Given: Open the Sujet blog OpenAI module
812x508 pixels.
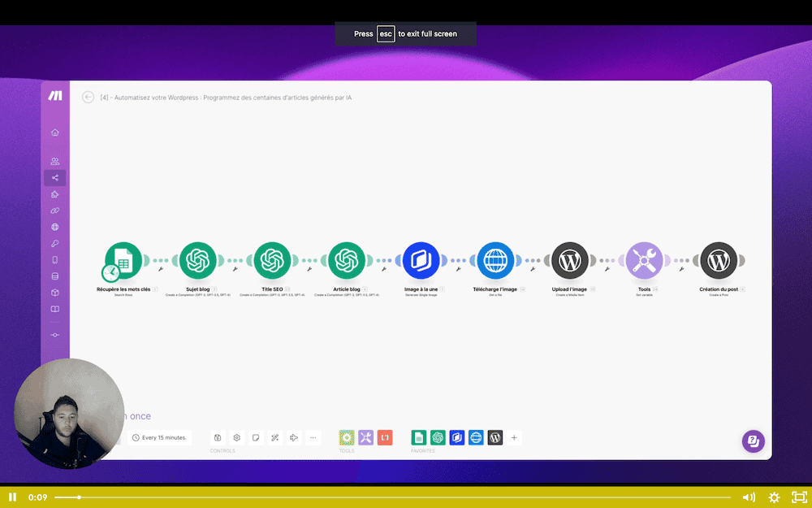Looking at the screenshot, I should [197, 261].
